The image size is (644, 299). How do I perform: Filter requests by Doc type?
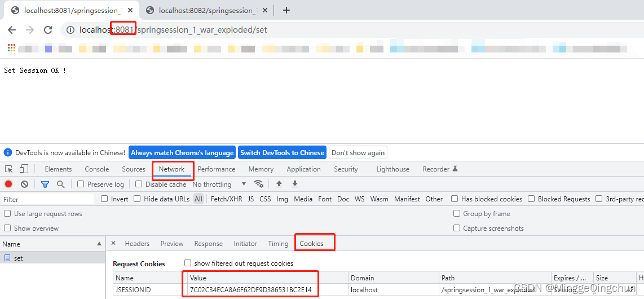tap(343, 199)
